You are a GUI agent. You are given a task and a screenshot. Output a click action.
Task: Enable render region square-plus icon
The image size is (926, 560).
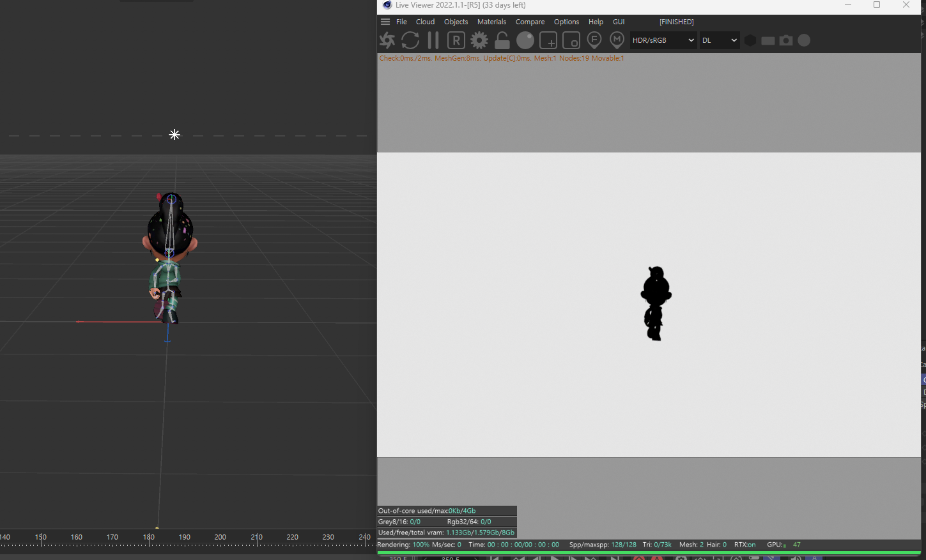tap(548, 40)
